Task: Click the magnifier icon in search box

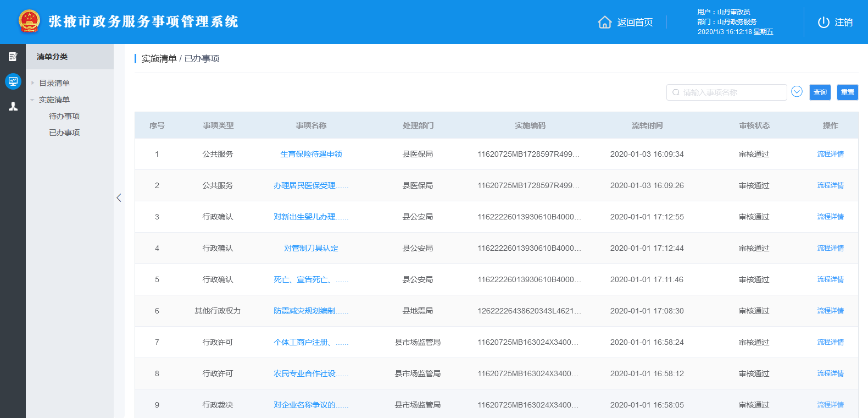Action: 676,92
